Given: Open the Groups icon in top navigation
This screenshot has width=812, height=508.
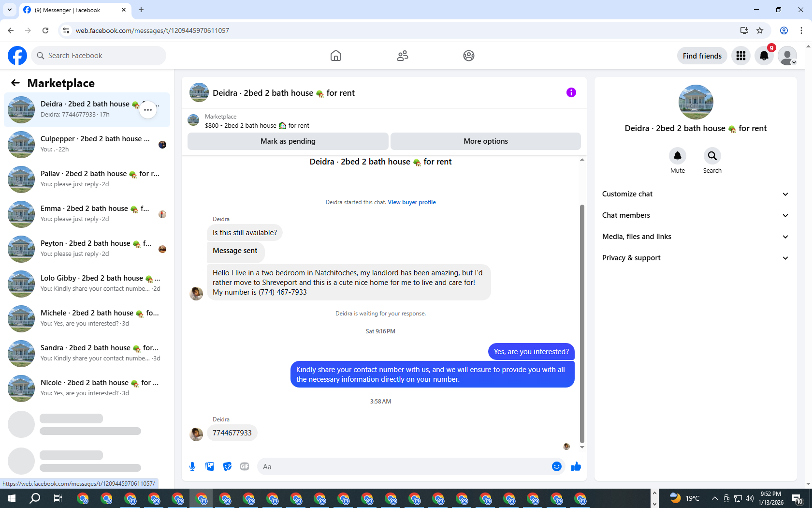Looking at the screenshot, I should (469, 56).
